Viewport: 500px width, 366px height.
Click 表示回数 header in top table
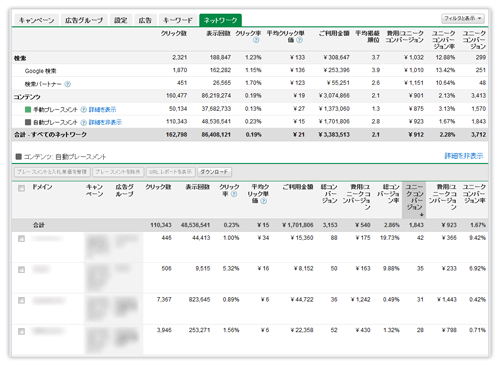point(218,33)
